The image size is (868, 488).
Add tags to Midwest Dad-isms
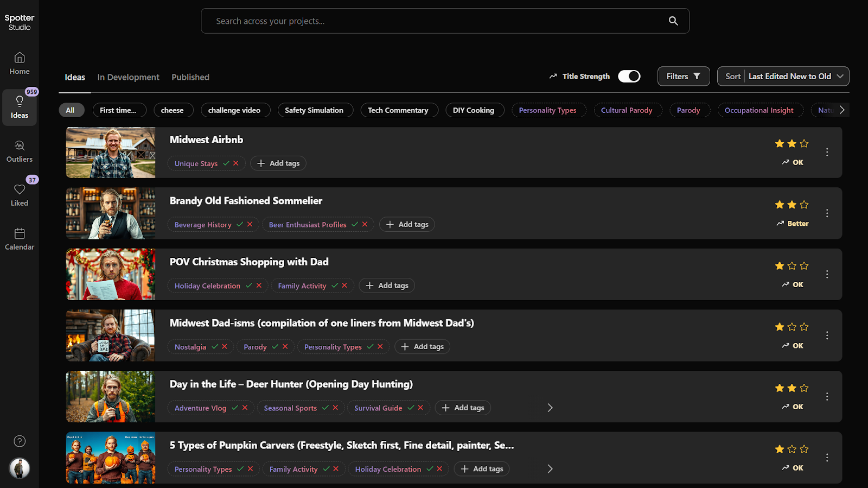pyautogui.click(x=423, y=346)
